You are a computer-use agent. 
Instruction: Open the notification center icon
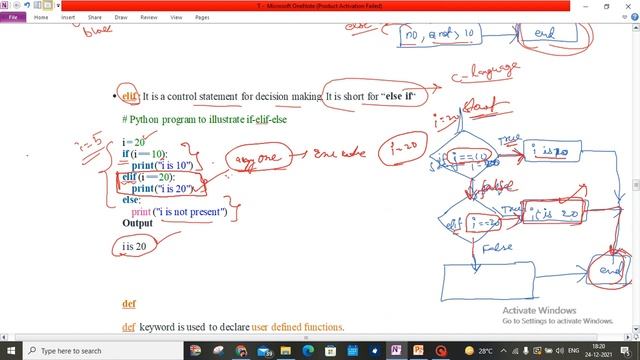[x=625, y=351]
